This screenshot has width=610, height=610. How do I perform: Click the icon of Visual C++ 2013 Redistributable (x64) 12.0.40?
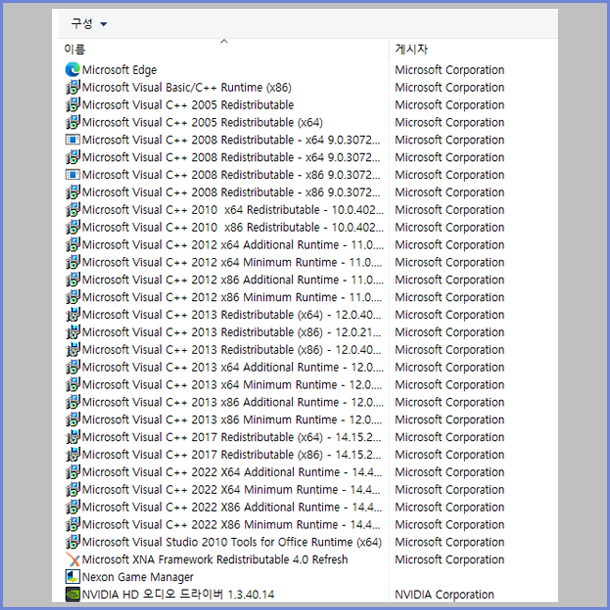73,314
